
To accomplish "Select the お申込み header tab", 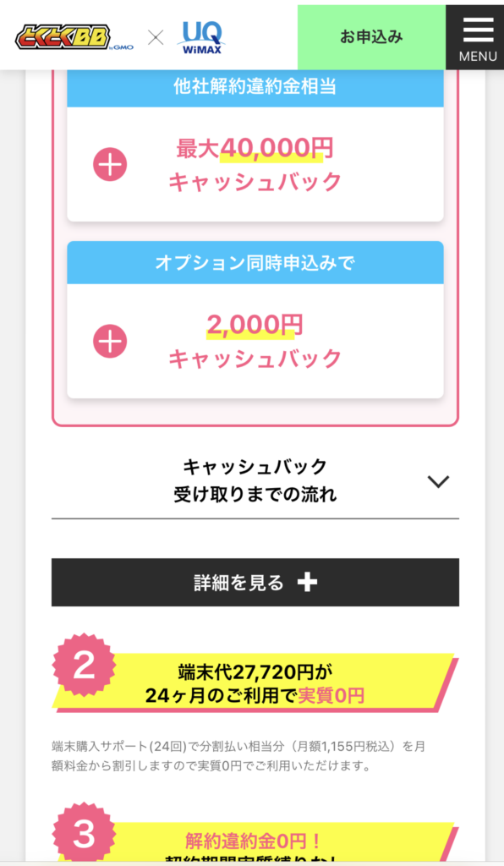I will coord(370,37).
